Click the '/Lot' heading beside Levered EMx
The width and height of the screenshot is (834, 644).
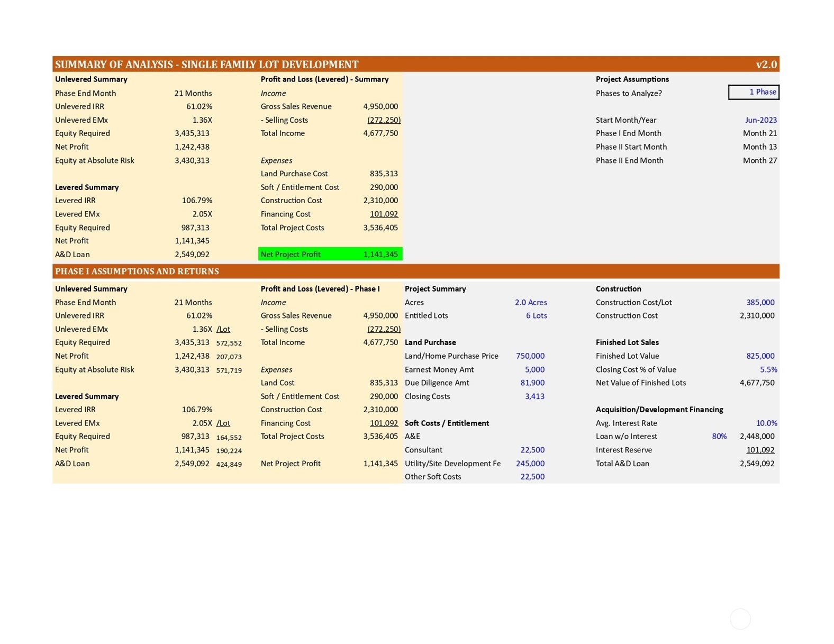[x=223, y=423]
